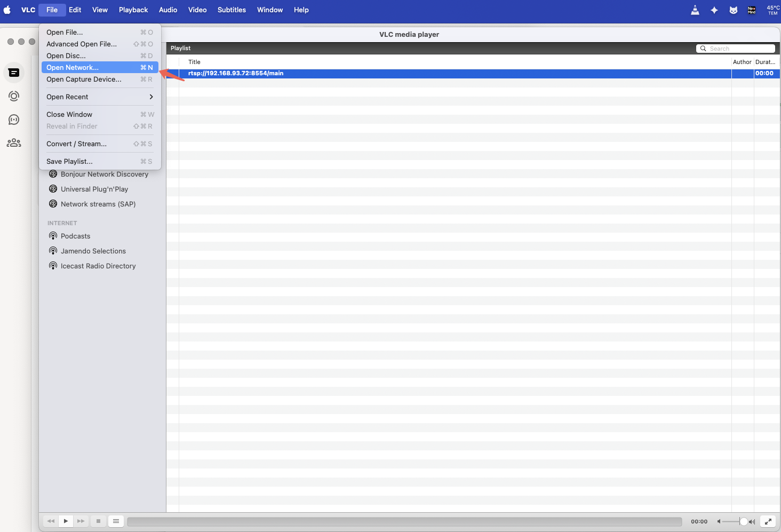The image size is (781, 532).
Task: Click the VLC cone menu bar icon
Action: pos(695,10)
